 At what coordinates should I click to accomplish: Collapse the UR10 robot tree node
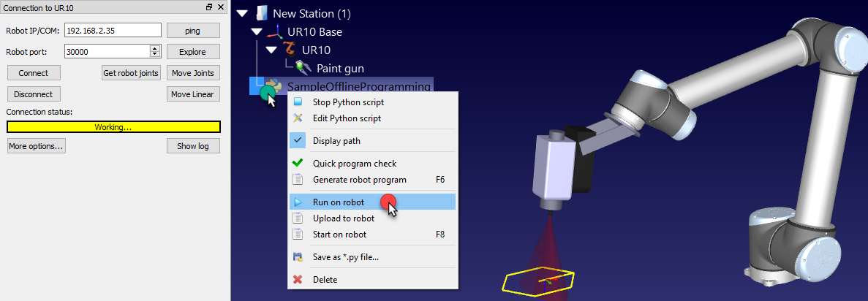click(271, 50)
